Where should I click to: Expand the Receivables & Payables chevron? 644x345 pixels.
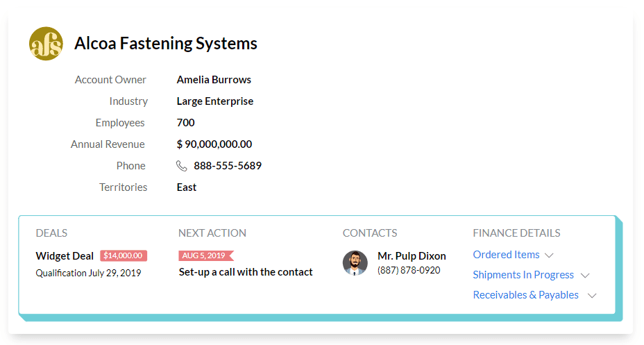coord(592,296)
